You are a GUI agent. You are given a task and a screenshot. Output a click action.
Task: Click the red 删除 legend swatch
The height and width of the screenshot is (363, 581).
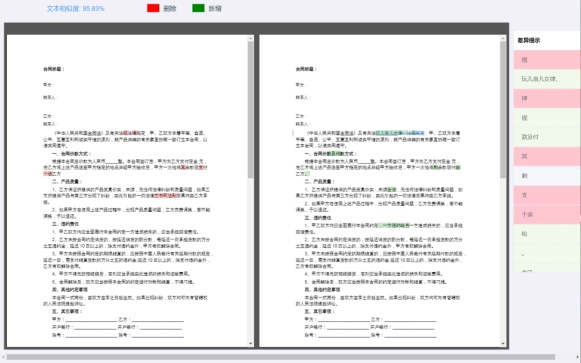[153, 8]
